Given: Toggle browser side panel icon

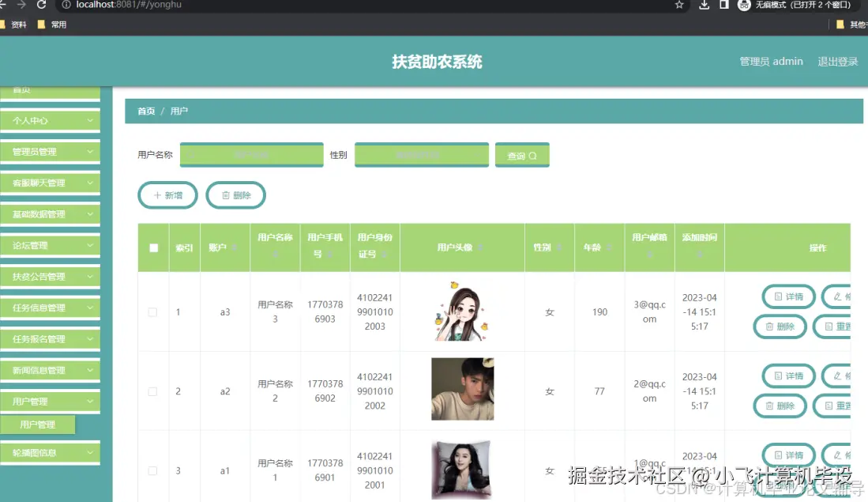Looking at the screenshot, I should pos(724,5).
